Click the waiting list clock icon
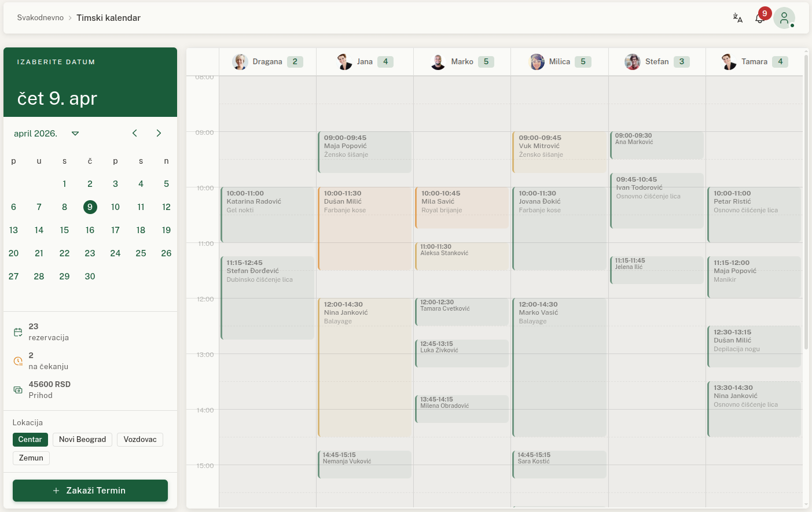812x512 pixels. click(x=18, y=361)
